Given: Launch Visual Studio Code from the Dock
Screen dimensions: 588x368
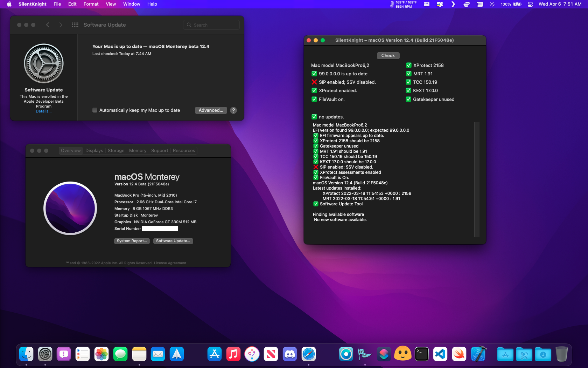Looking at the screenshot, I should (440, 354).
